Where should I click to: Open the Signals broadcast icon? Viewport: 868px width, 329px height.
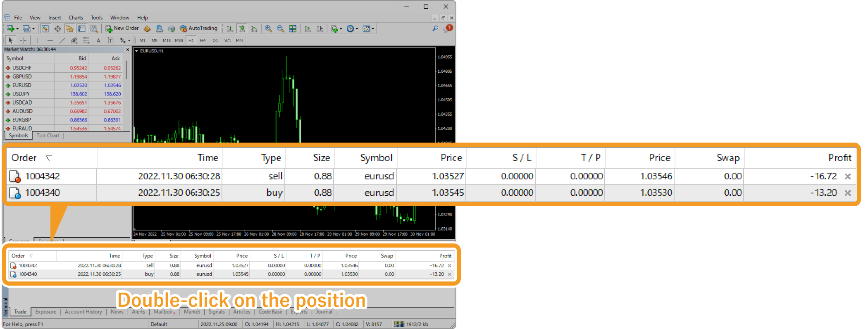171,29
